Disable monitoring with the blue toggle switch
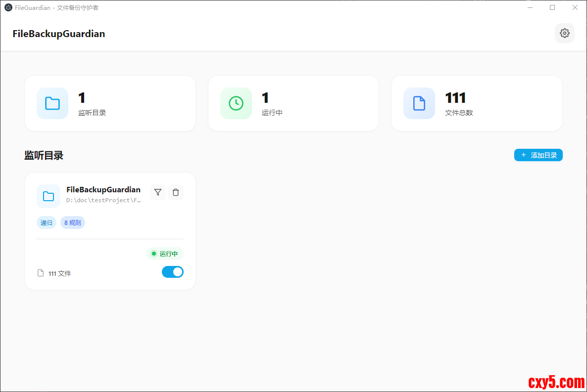The height and width of the screenshot is (392, 587). 173,272
